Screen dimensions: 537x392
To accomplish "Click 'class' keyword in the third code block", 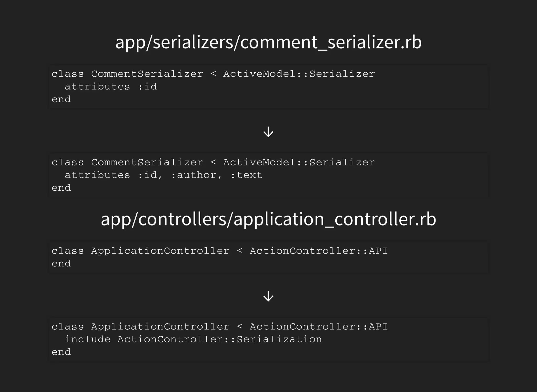I will [68, 251].
